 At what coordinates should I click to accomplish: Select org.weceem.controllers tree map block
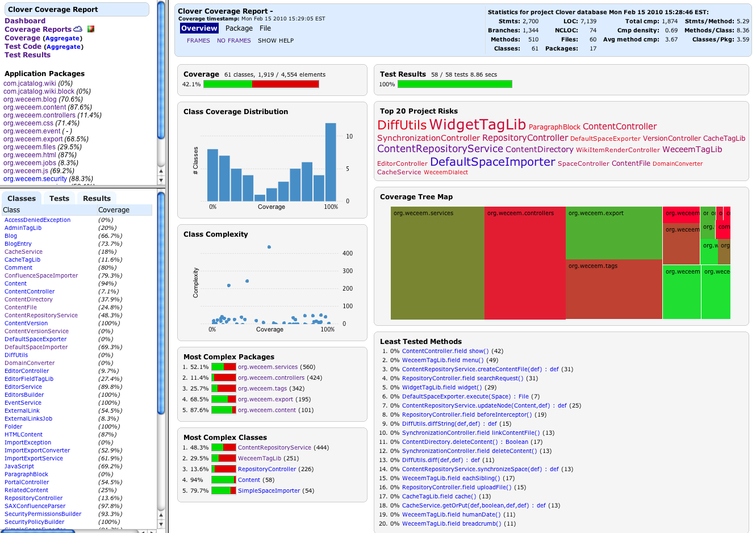[x=525, y=263]
